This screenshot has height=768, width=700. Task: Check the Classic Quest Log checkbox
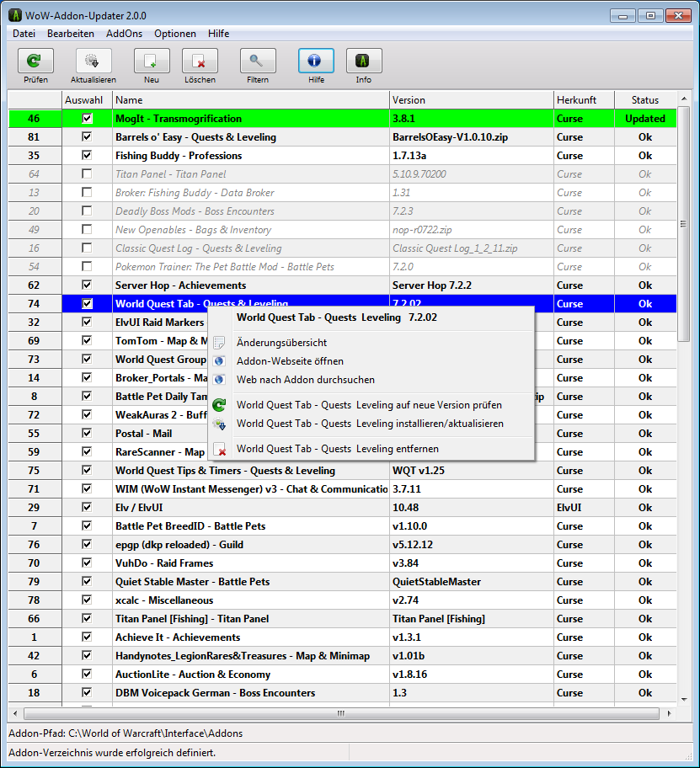[x=87, y=248]
